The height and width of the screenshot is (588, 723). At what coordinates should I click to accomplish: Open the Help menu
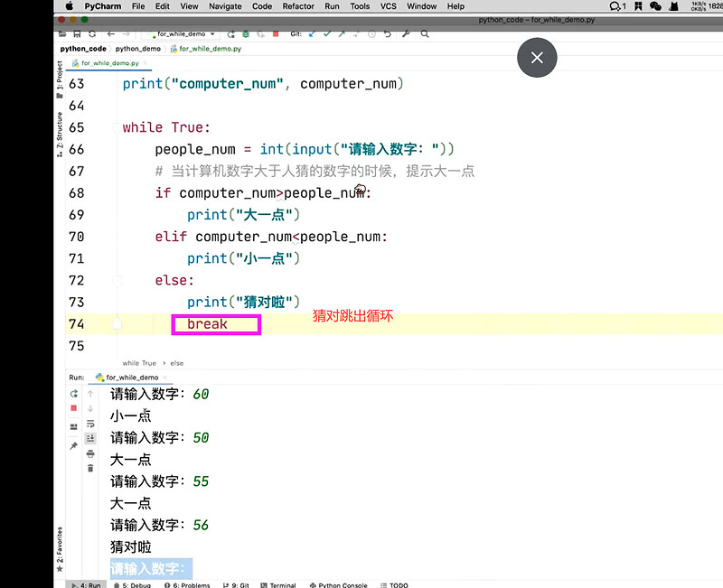tap(455, 6)
